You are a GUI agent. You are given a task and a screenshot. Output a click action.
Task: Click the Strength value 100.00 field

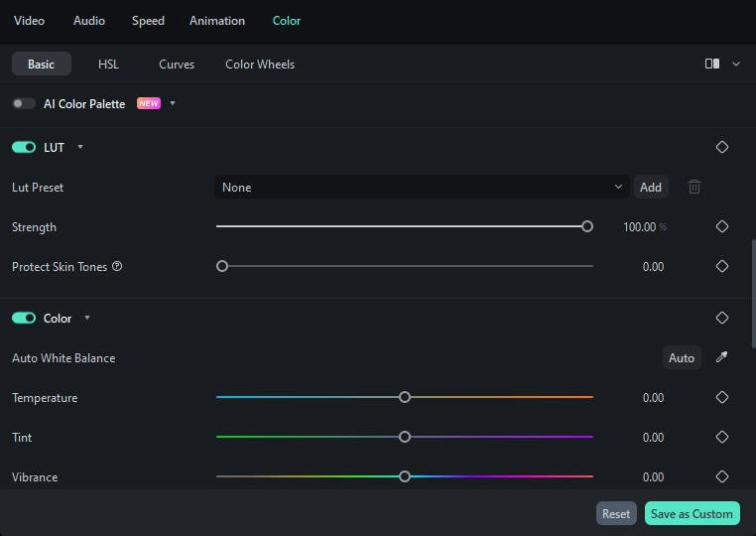coord(640,226)
